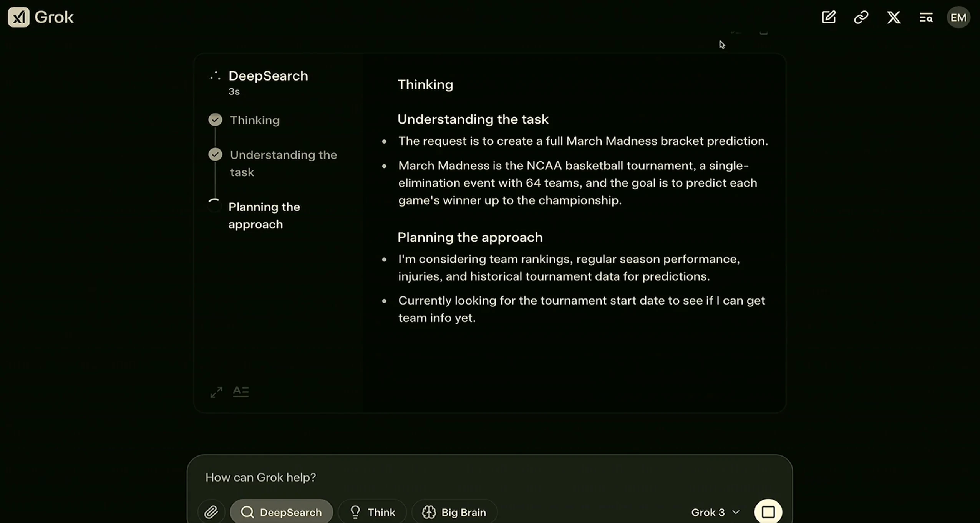Click the DeepSearch panel title
This screenshot has width=980, height=523.
[x=268, y=76]
